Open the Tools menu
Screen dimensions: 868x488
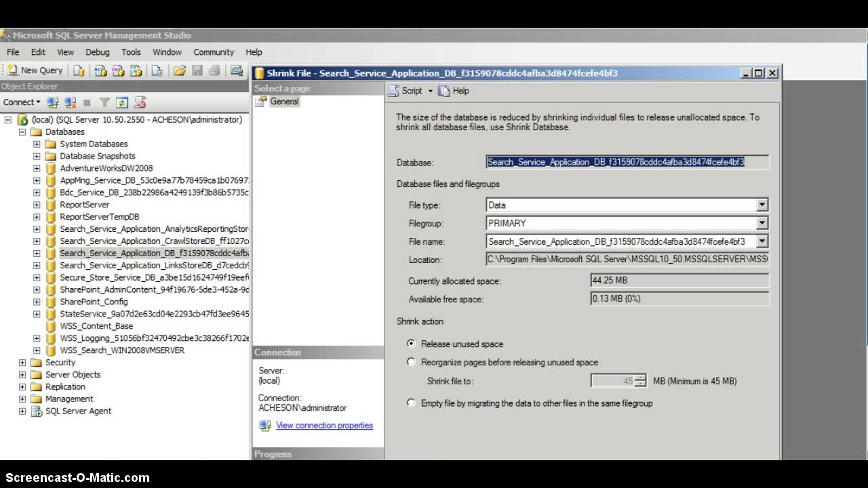(131, 52)
